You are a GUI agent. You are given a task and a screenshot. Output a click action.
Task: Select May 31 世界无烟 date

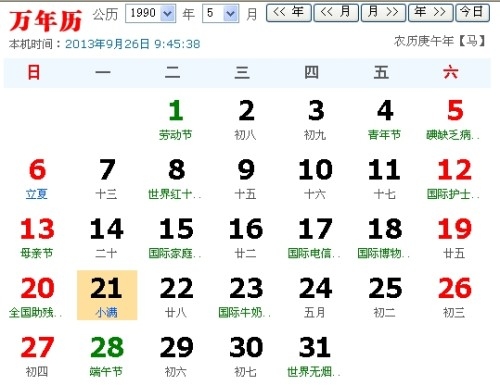pos(315,357)
